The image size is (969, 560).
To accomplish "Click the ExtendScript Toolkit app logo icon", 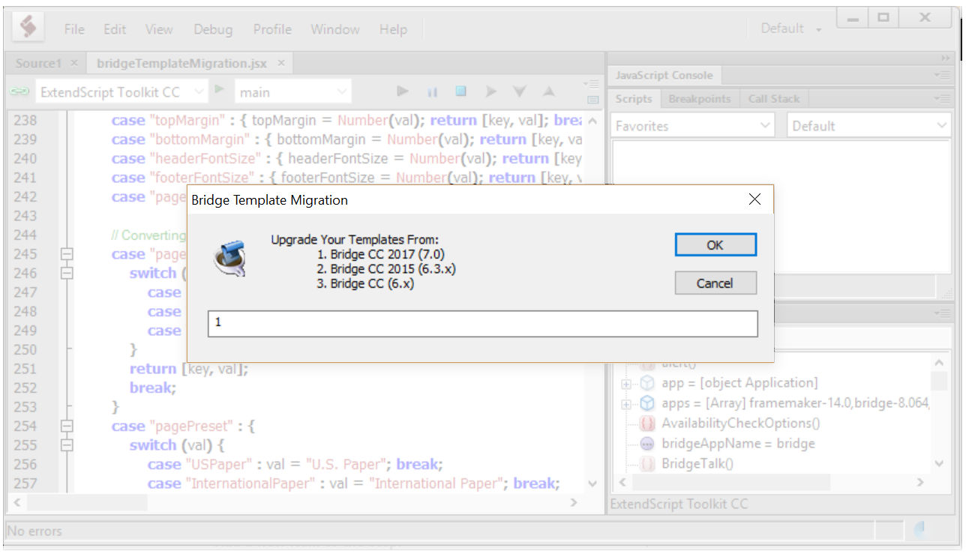I will click(28, 28).
